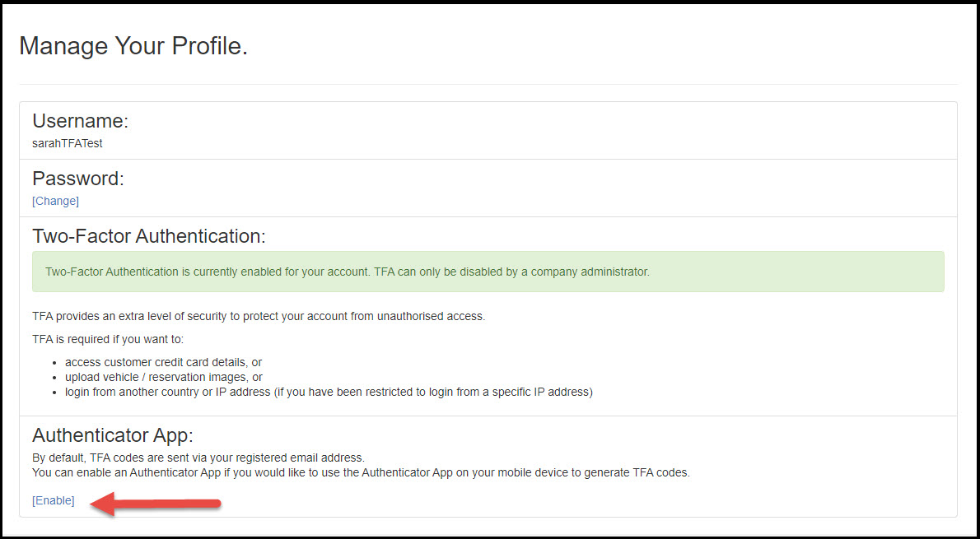The height and width of the screenshot is (539, 980).
Task: Click the Password heading
Action: pyautogui.click(x=78, y=179)
